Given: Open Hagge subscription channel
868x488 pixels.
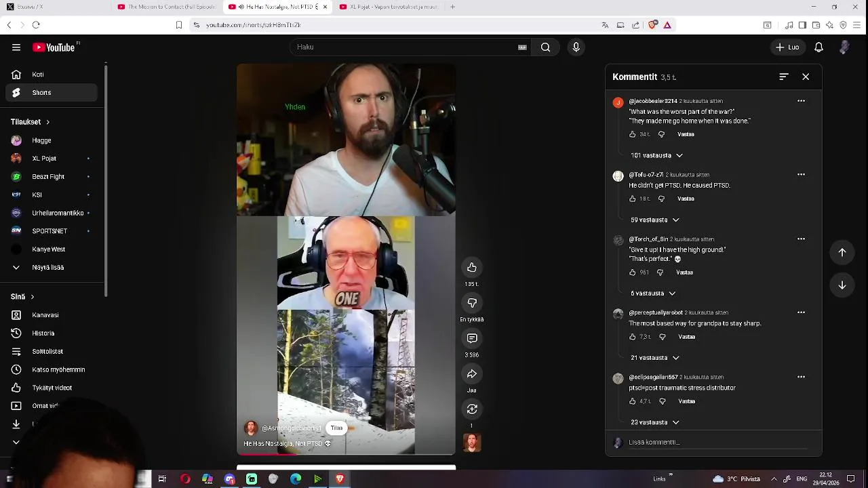Looking at the screenshot, I should point(52,140).
